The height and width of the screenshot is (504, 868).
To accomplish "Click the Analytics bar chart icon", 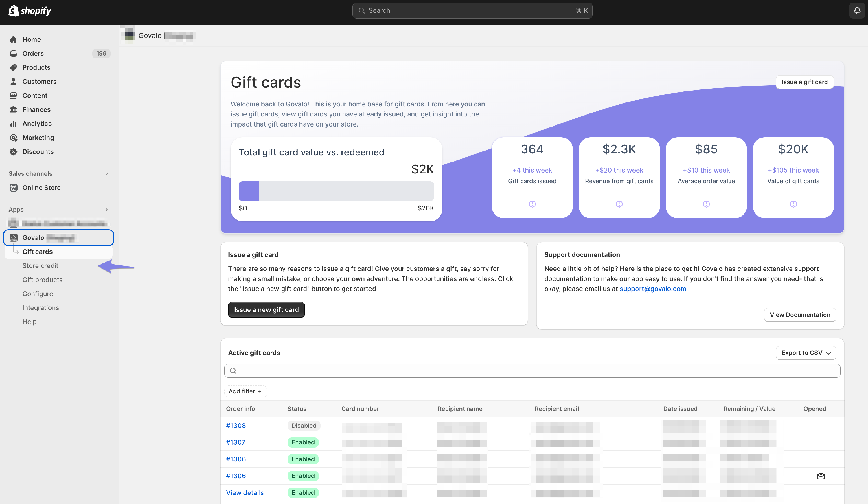I will (13, 123).
